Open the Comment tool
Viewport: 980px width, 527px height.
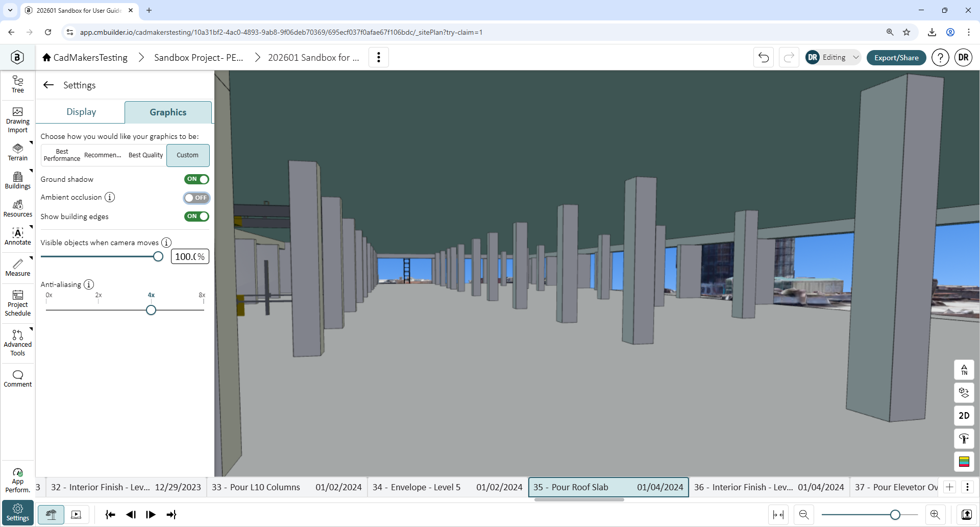coord(18,378)
